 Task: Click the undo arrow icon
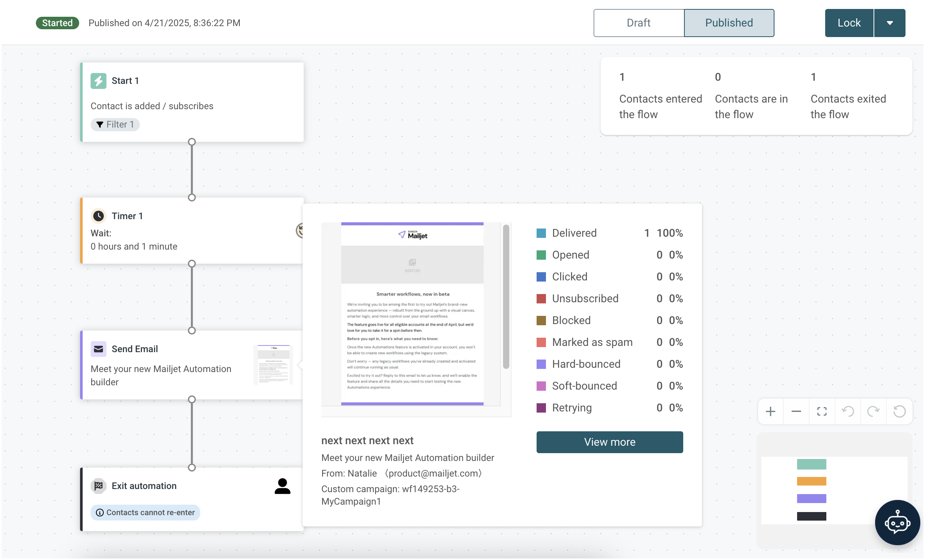(x=847, y=411)
